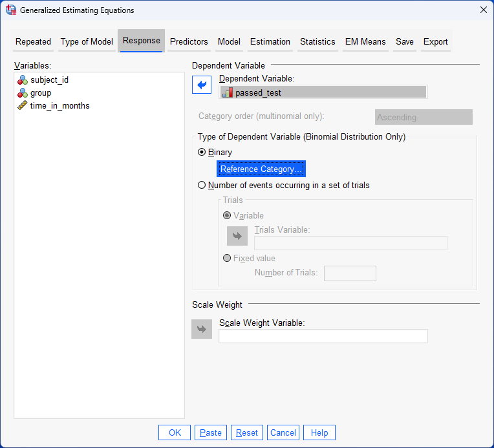Screen dimensions: 494x448
Task: Click the Number of Trials input box
Action: (350, 273)
